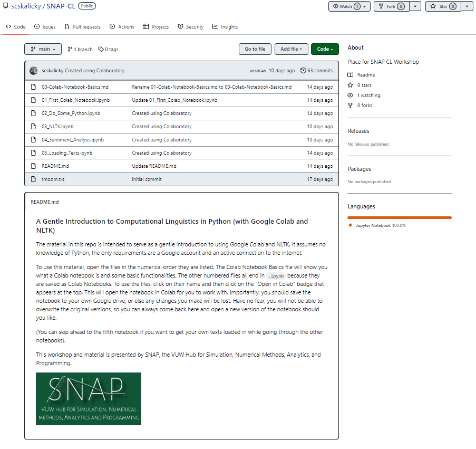Open the Actions tab
Screen dimensions: 476x449
pos(122,27)
